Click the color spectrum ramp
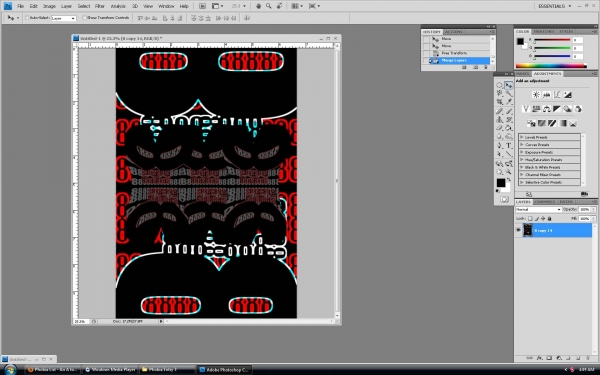600x375 pixels. point(551,66)
